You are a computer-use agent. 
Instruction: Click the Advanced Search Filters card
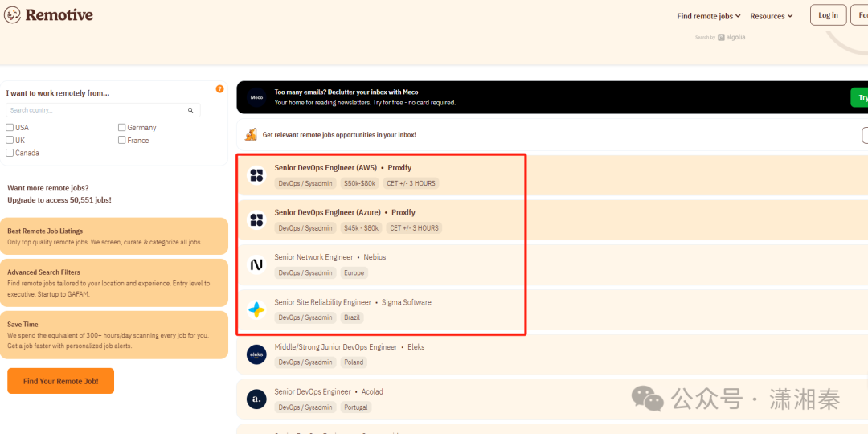coord(114,283)
